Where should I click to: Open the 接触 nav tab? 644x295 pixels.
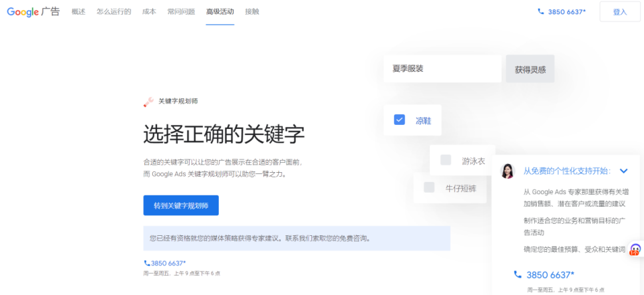click(251, 11)
